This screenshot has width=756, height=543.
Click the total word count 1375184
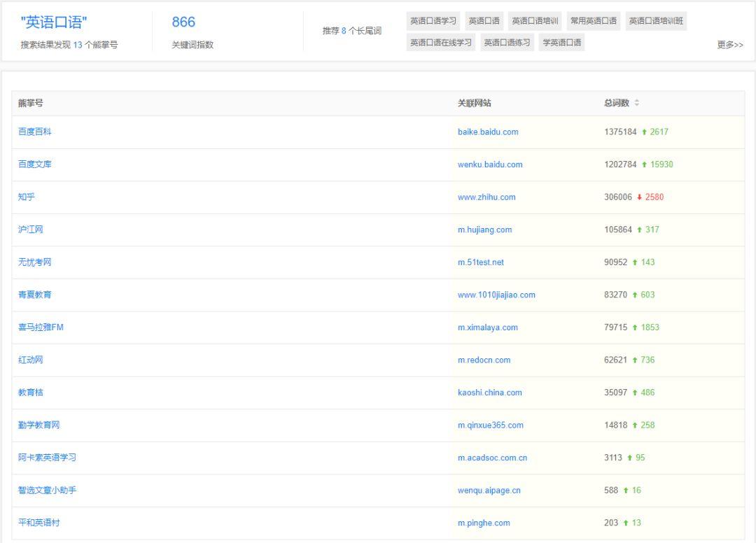click(x=620, y=132)
